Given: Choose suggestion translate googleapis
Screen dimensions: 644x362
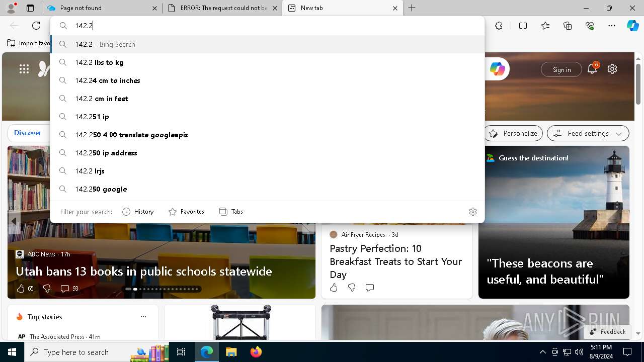Looking at the screenshot, I should (267, 135).
